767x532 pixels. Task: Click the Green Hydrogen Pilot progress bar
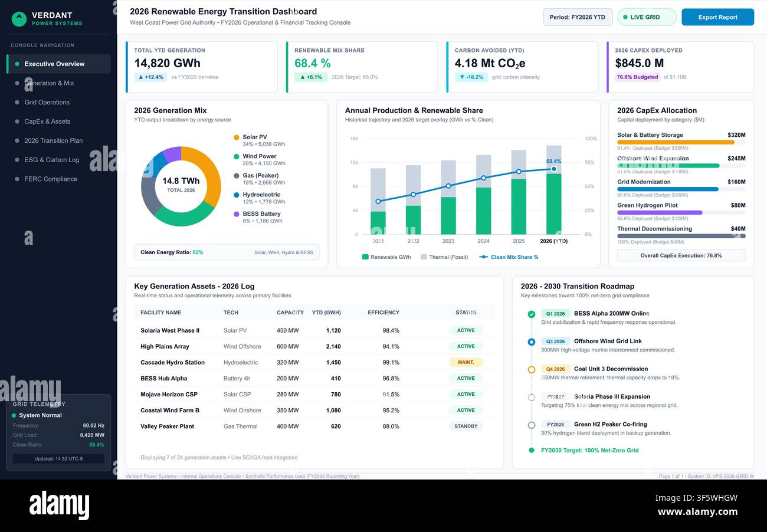click(681, 212)
